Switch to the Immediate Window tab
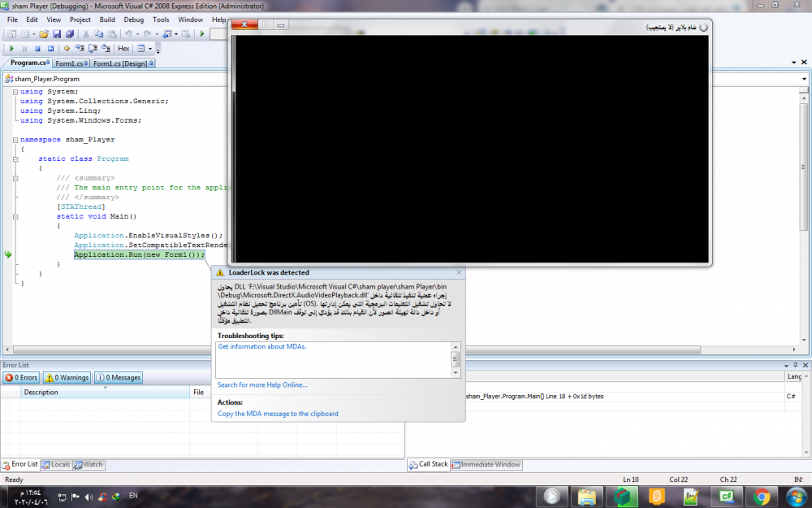This screenshot has width=812, height=508. [x=486, y=464]
